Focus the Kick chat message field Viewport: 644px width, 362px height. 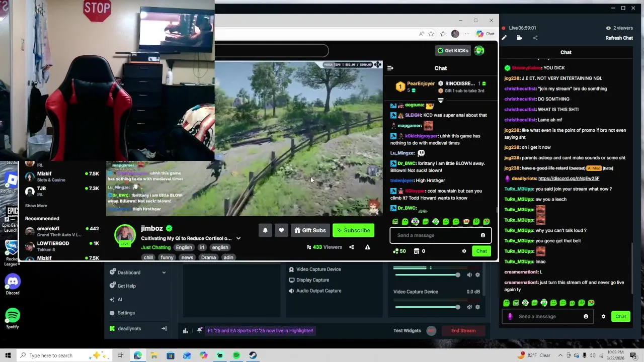(x=435, y=235)
